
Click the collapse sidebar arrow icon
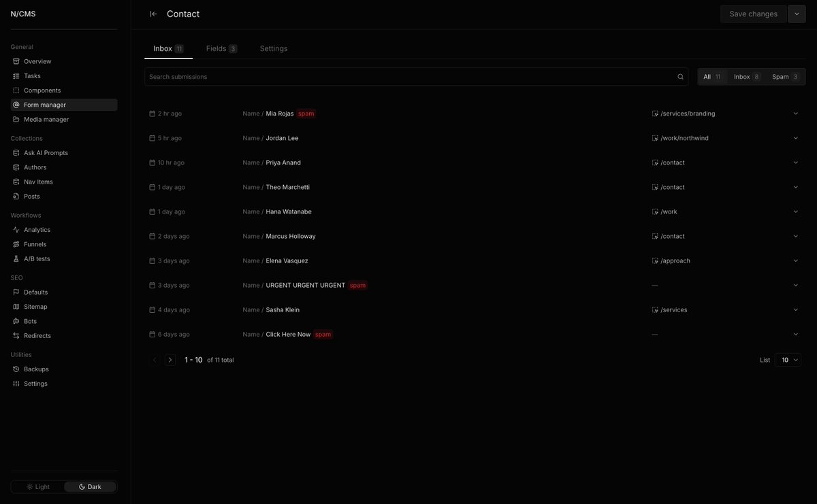click(153, 14)
